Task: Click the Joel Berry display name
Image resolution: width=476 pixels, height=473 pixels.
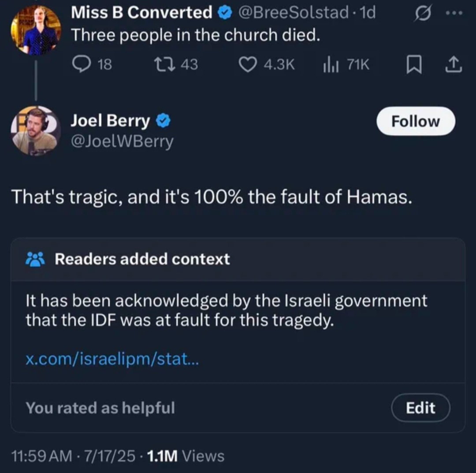Action: [x=110, y=120]
